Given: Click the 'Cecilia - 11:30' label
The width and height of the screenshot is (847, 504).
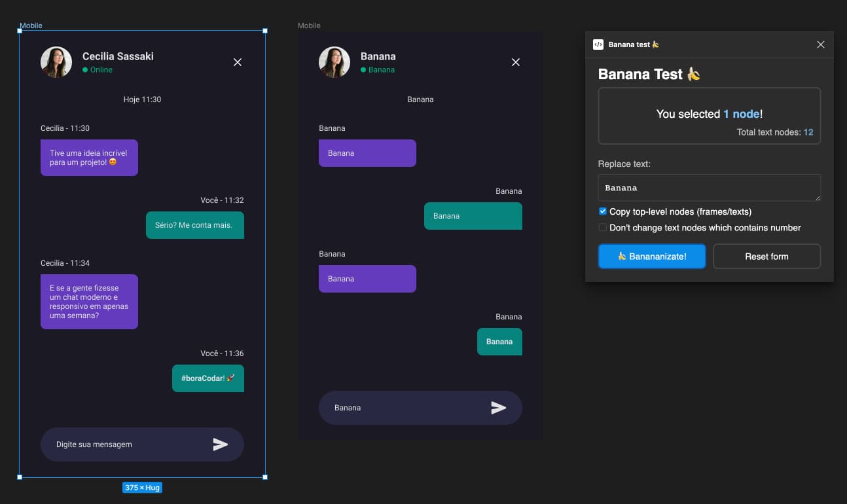Looking at the screenshot, I should click(x=65, y=128).
